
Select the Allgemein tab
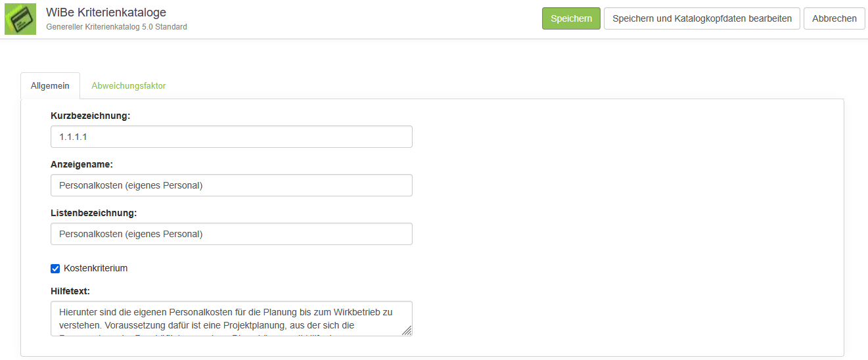pos(50,86)
